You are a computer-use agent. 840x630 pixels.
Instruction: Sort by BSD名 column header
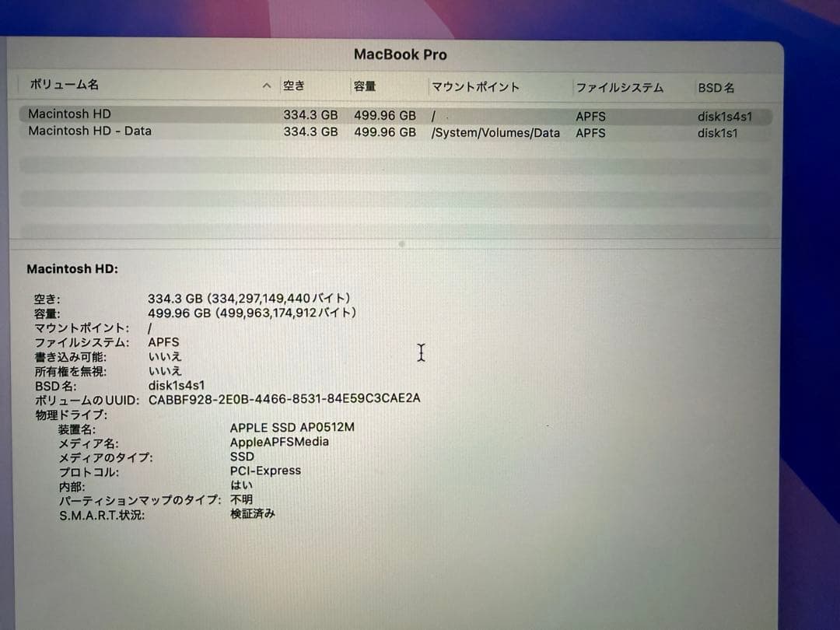click(716, 88)
